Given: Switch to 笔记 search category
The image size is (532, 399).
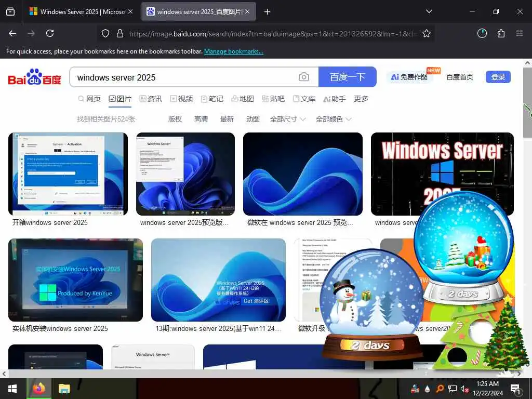Looking at the screenshot, I should (x=212, y=99).
